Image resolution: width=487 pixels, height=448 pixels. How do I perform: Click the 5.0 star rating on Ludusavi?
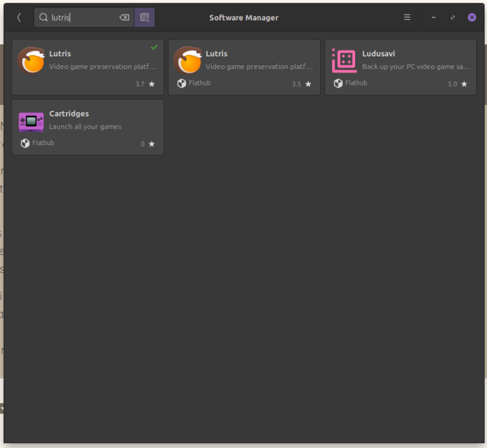click(x=457, y=84)
